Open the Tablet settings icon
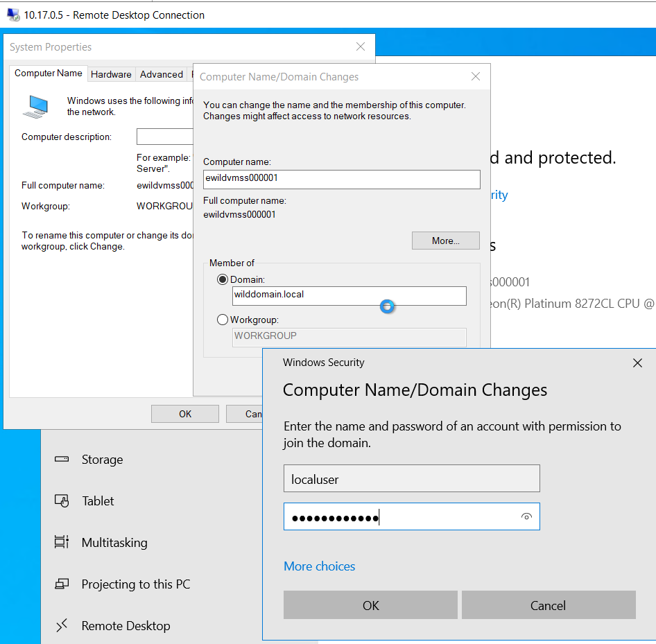Viewport: 656px width, 644px height. point(62,501)
